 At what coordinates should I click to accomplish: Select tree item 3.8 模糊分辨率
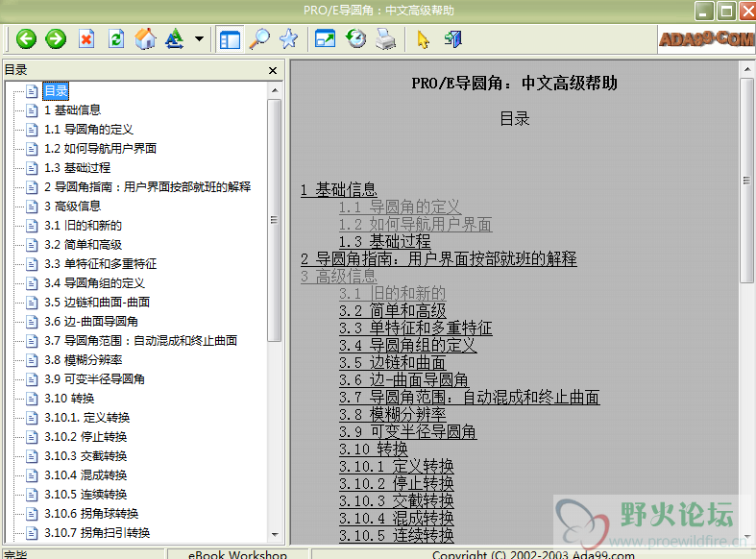84,360
